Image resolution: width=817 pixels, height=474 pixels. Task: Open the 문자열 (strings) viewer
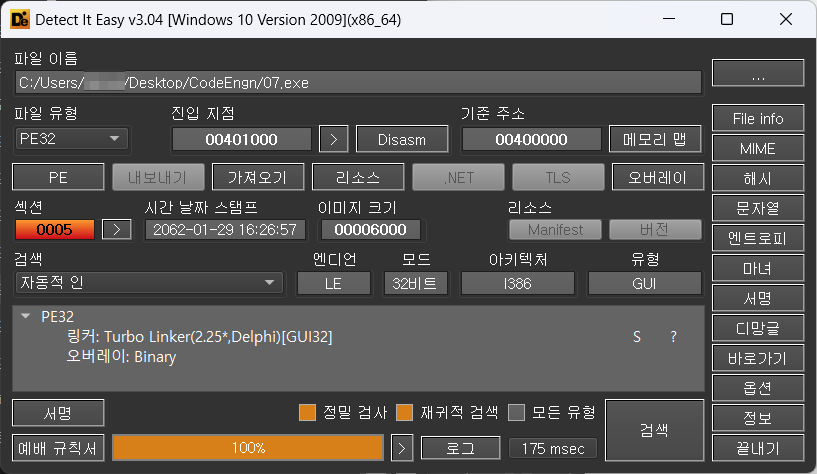758,209
